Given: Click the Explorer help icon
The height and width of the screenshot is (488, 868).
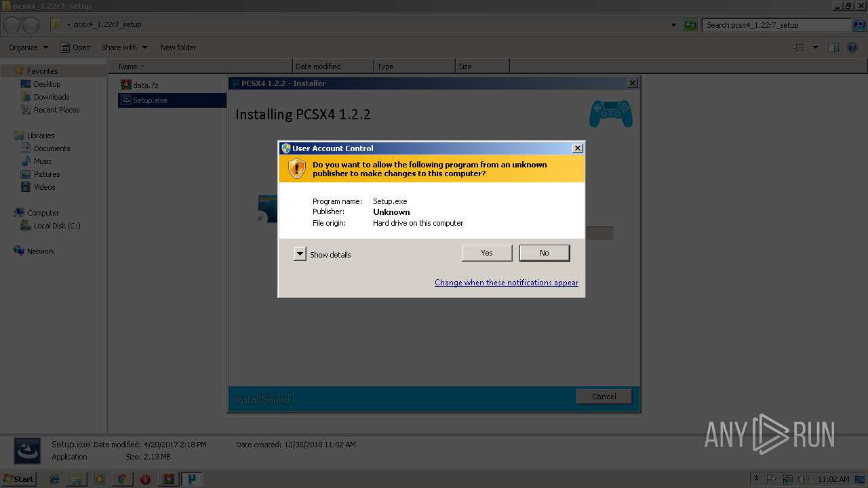Looking at the screenshot, I should (853, 47).
